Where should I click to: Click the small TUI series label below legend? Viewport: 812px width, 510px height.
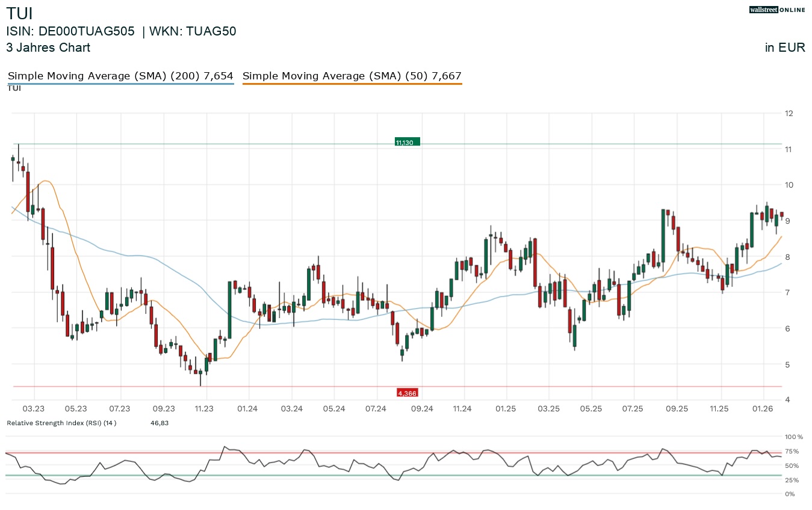[x=14, y=88]
